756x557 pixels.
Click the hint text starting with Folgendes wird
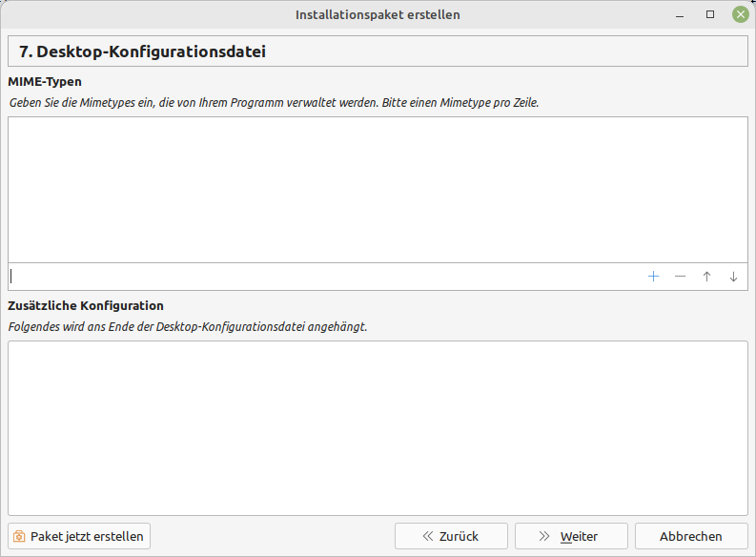coord(188,326)
